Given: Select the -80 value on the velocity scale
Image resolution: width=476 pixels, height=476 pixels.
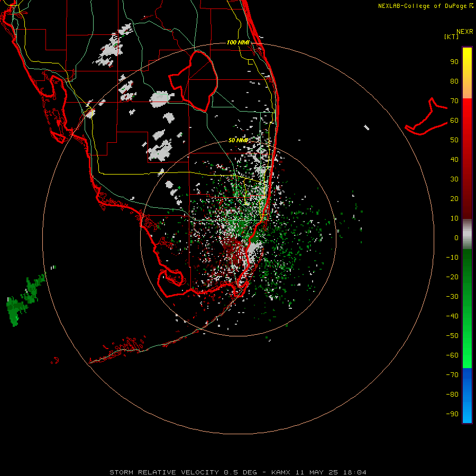Looking at the screenshot, I should [x=452, y=395].
